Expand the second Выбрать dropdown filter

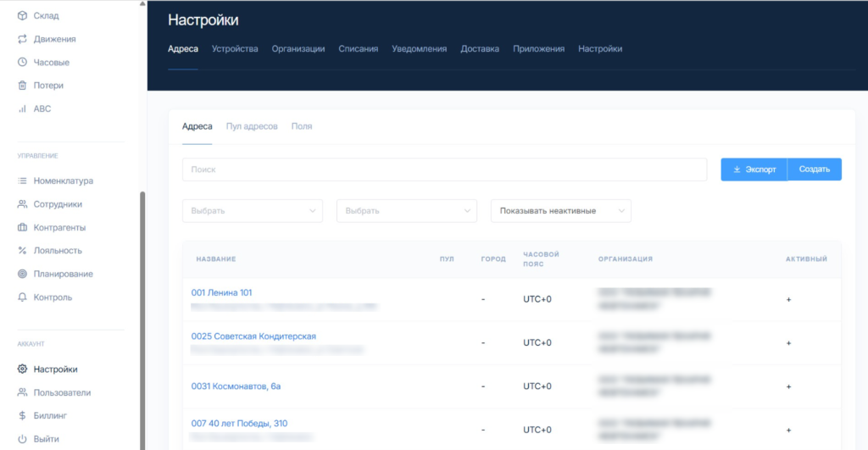(x=406, y=211)
